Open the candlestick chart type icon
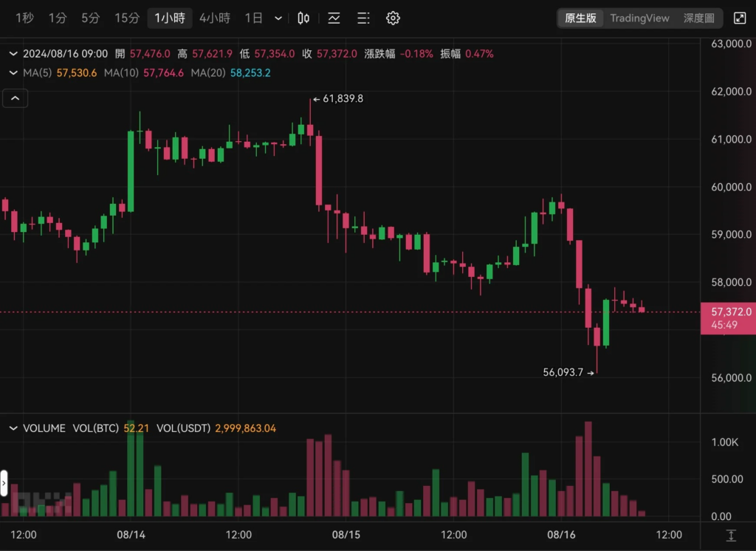 [303, 18]
